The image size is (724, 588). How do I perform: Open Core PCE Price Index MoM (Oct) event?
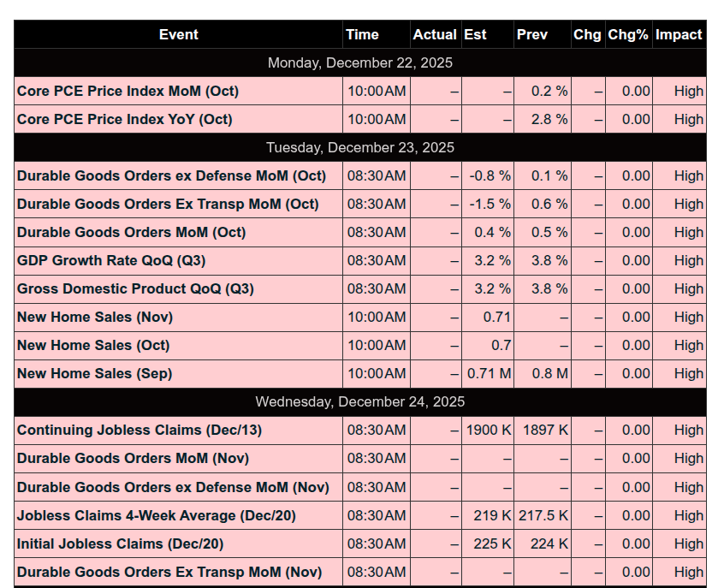[x=128, y=92]
